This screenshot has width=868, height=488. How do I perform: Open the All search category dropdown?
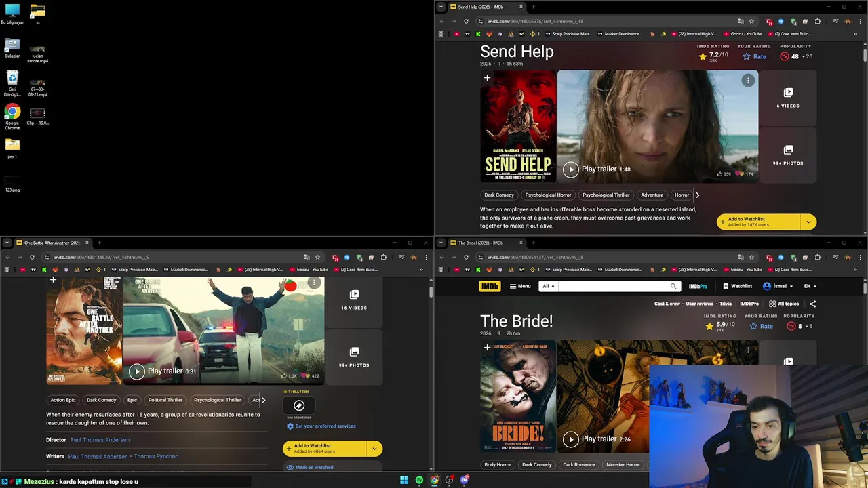(549, 286)
